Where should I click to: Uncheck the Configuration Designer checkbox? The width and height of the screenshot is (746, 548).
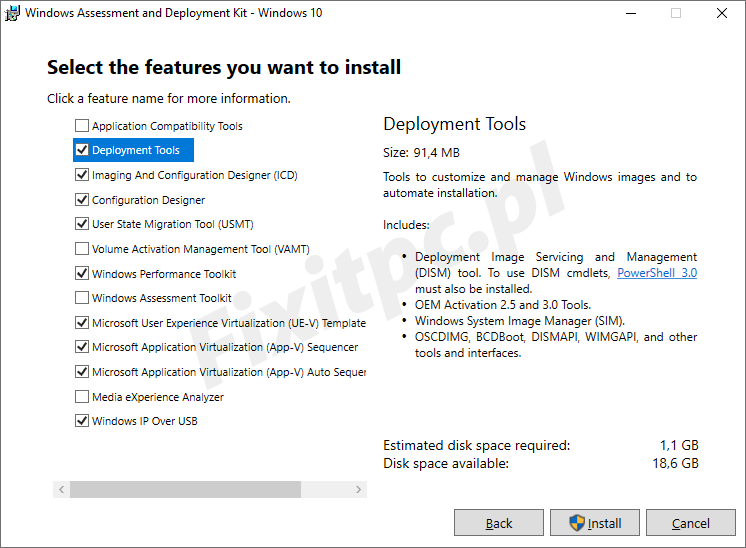tap(82, 199)
